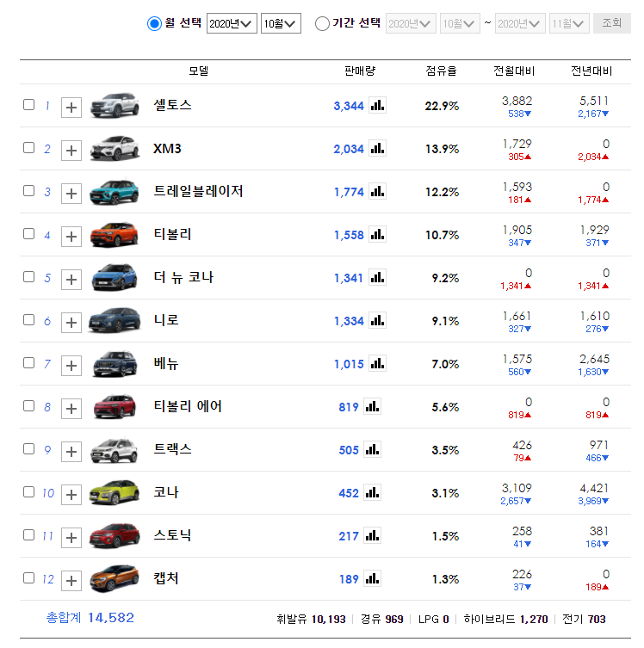Click the 3,344 sales figure
This screenshot has height=648, width=644.
[x=349, y=106]
